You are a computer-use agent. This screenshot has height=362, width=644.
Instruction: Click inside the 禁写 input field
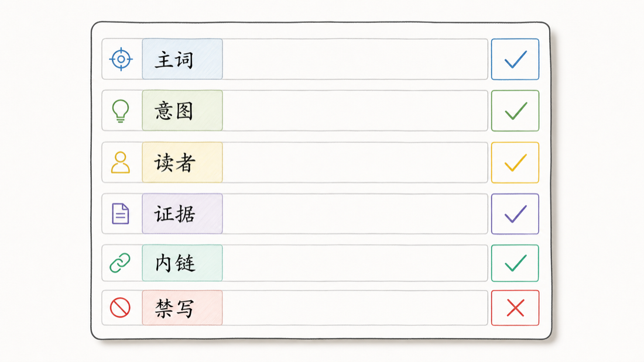pos(355,308)
